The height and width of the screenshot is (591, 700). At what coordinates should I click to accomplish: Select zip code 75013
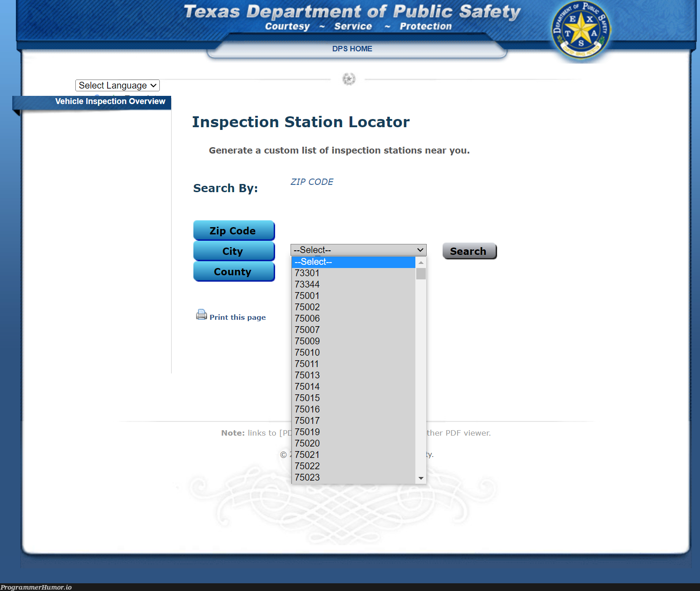pos(353,375)
